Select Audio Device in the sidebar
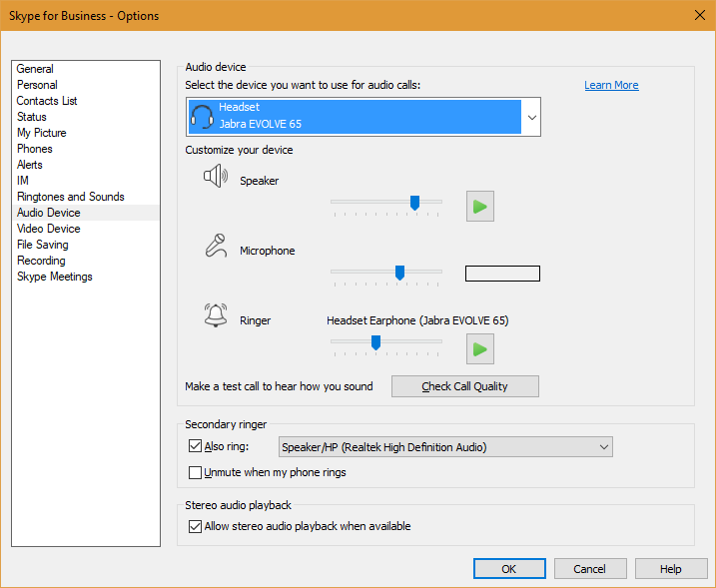This screenshot has height=588, width=716. pyautogui.click(x=86, y=213)
